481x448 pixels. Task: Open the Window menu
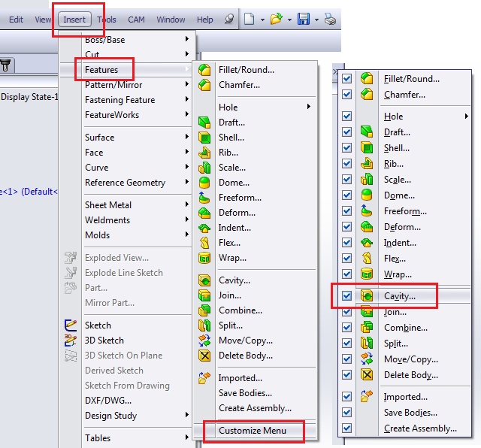(171, 20)
